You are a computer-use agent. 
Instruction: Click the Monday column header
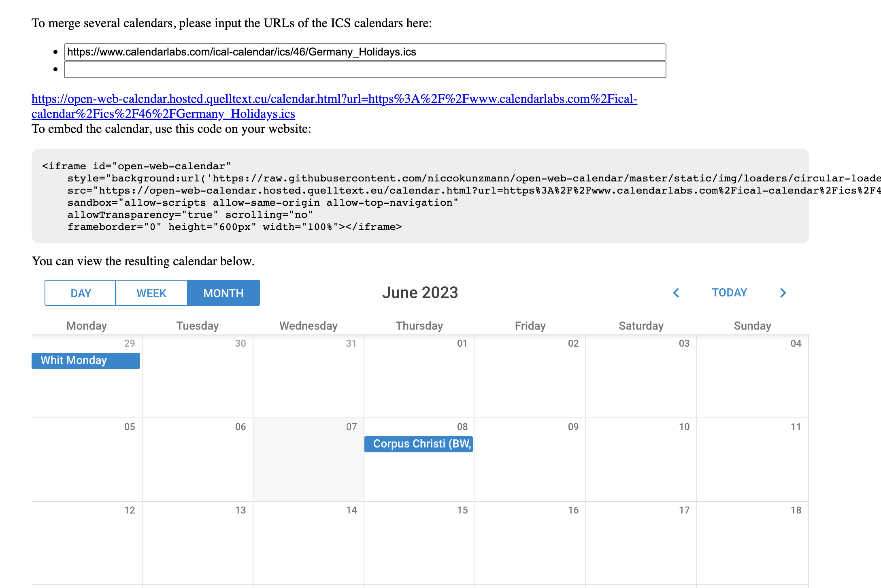pos(86,325)
